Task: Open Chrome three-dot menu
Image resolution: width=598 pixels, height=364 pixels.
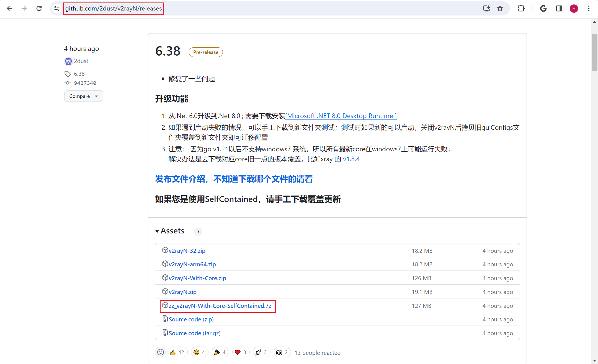Action: [589, 9]
